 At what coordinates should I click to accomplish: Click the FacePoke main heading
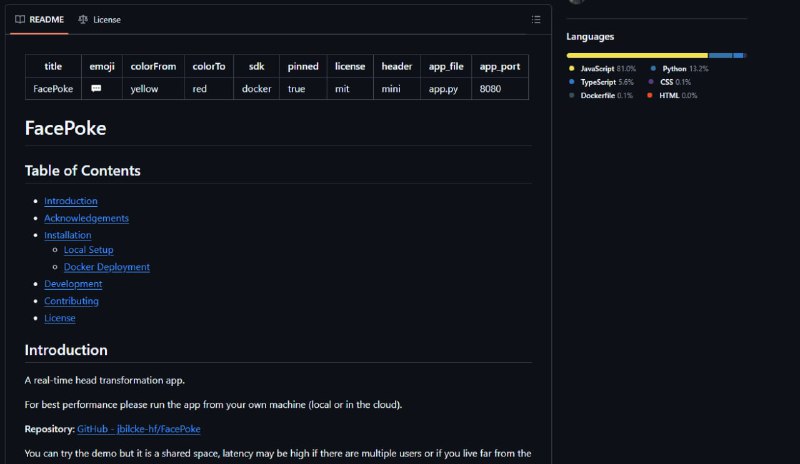click(x=65, y=128)
